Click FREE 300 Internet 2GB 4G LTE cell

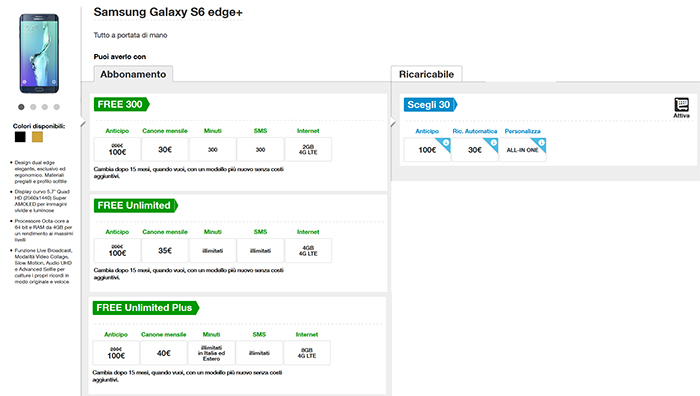tap(308, 150)
